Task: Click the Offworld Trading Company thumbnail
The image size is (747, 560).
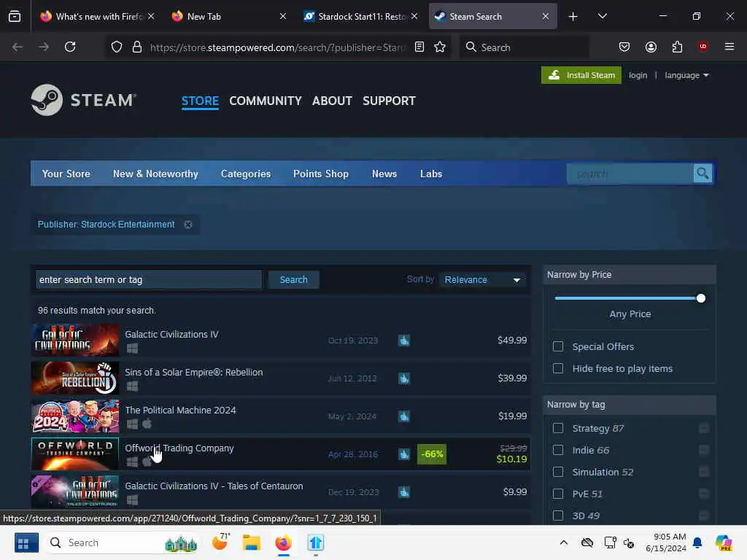Action: (x=75, y=454)
